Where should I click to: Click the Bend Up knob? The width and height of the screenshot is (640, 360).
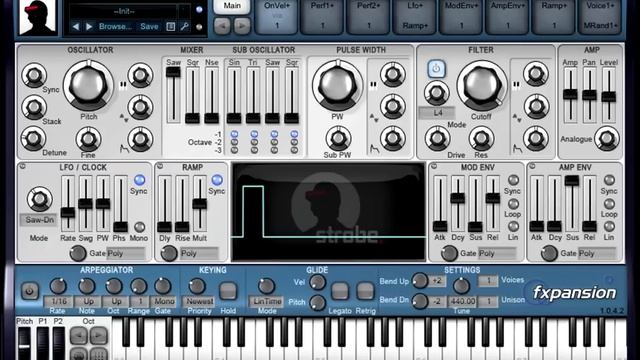click(x=420, y=281)
